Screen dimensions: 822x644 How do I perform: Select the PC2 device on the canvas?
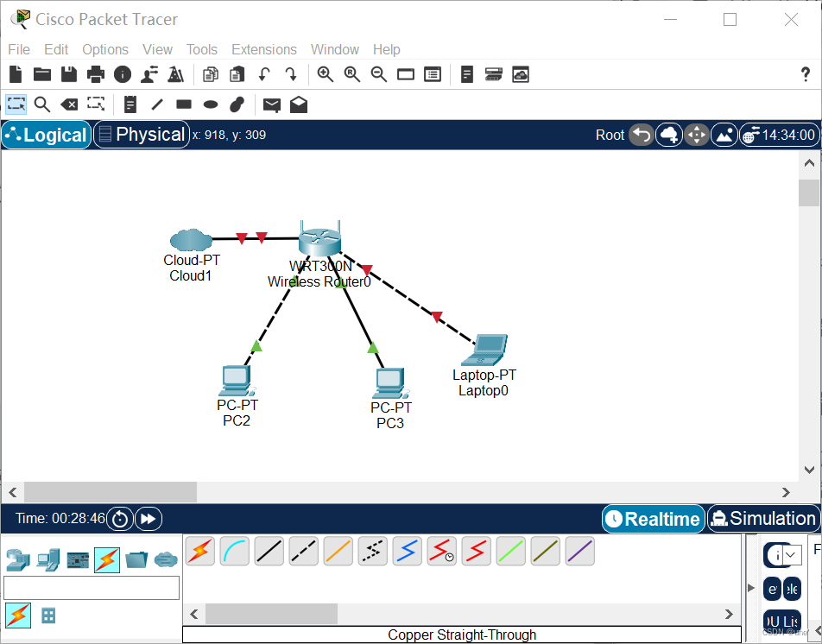(x=237, y=381)
